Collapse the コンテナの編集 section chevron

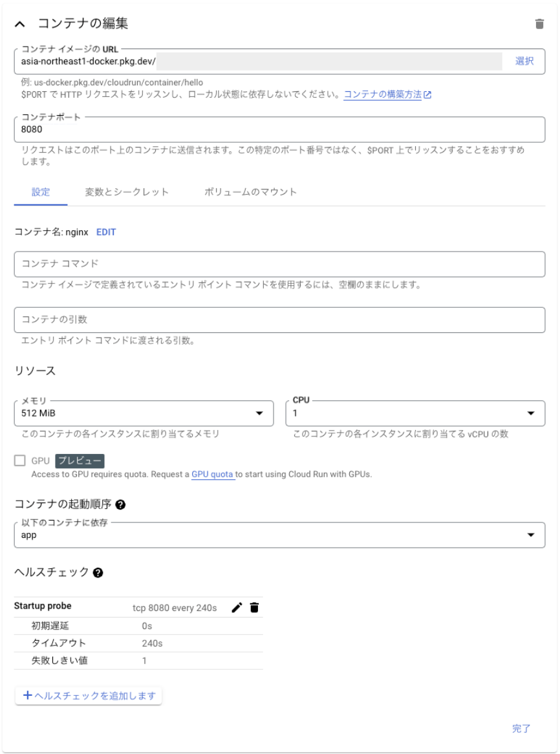19,24
